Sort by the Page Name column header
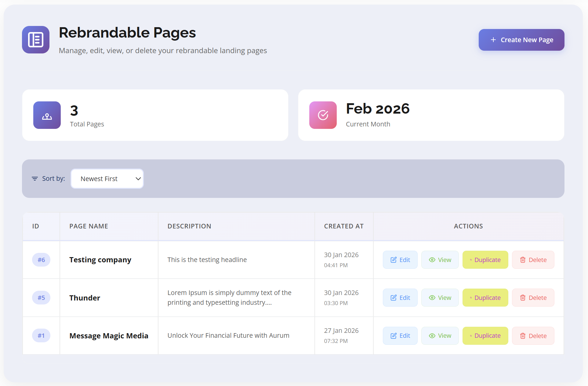588x386 pixels. [89, 226]
